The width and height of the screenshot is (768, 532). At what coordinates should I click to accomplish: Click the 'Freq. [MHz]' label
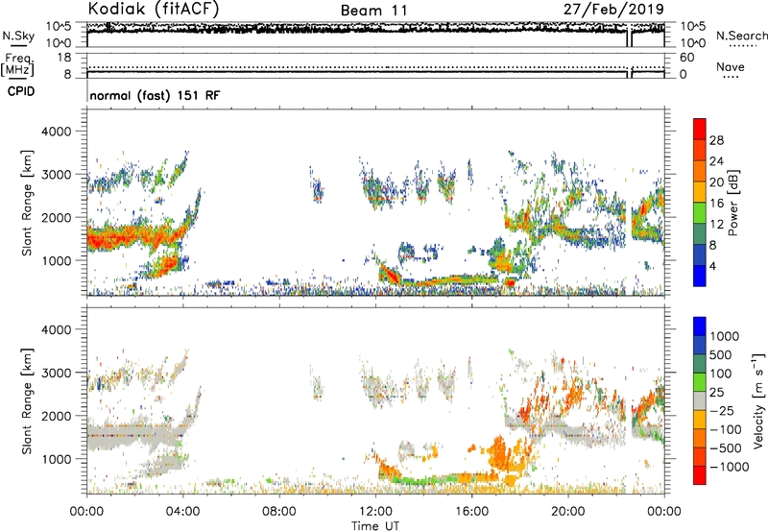(17, 64)
